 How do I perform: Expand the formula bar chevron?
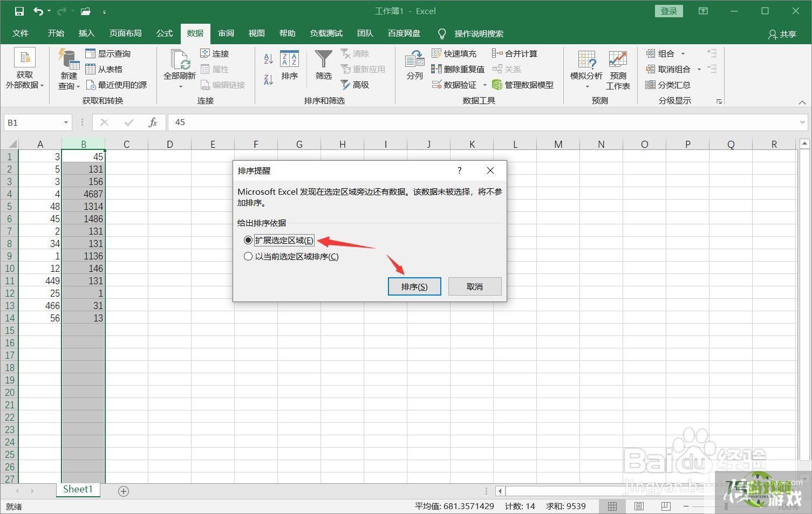pyautogui.click(x=802, y=122)
